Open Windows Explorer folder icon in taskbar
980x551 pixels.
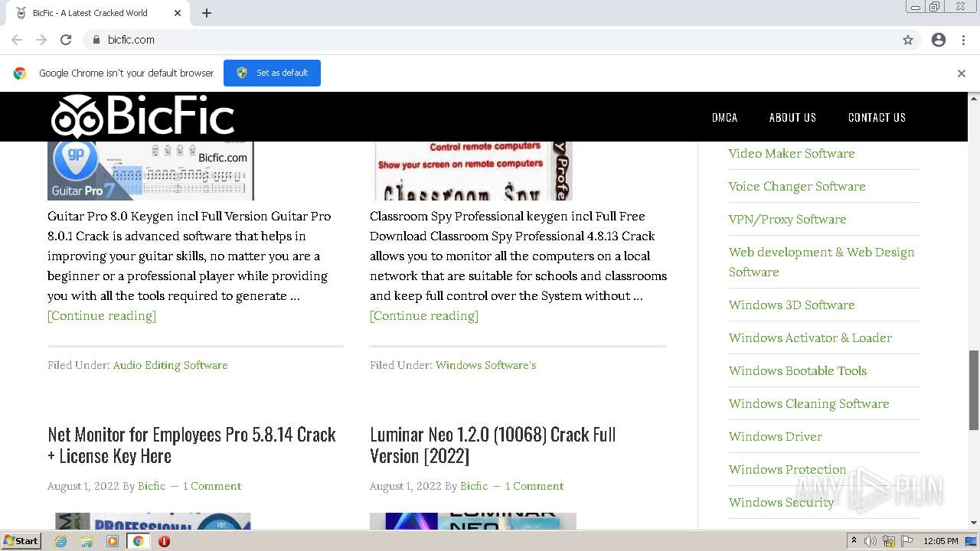(x=87, y=541)
